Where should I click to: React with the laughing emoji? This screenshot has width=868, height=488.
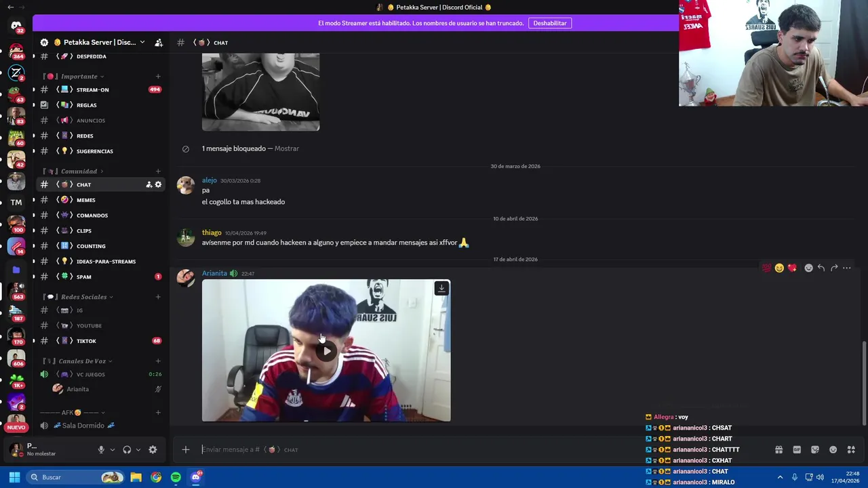pos(779,268)
